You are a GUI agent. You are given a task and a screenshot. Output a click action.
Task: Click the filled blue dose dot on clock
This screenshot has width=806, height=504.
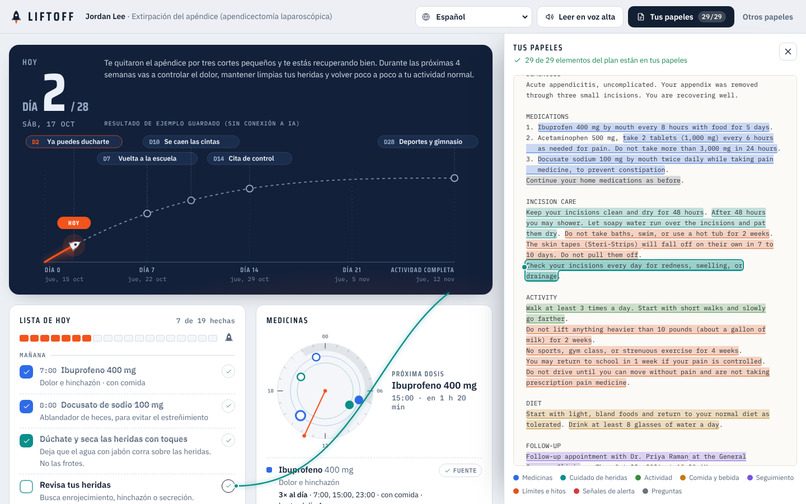point(359,400)
